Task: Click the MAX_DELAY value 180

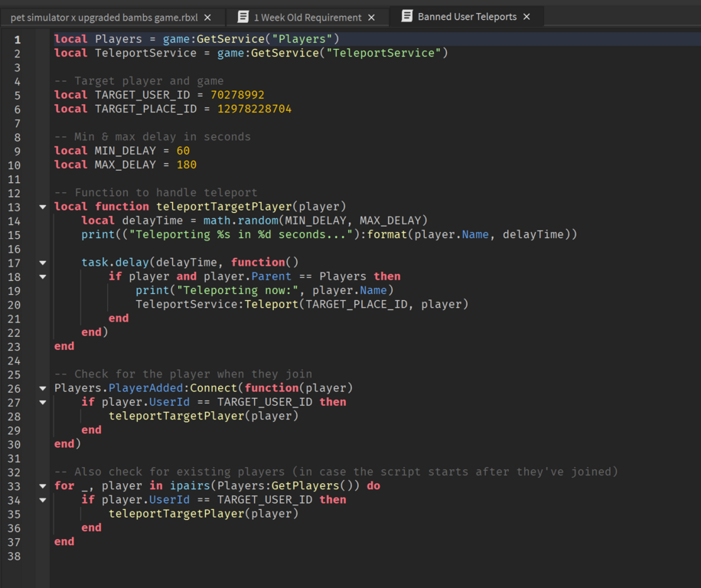Action: [186, 165]
